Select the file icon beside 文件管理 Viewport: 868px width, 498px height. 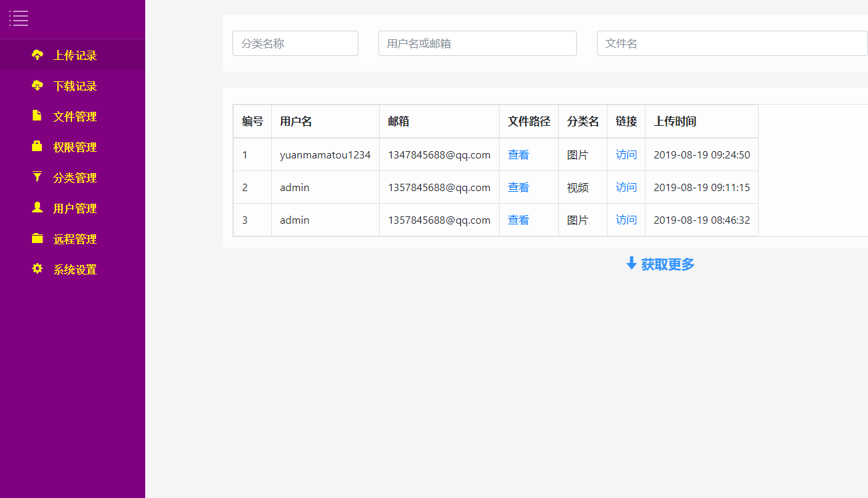[x=37, y=116]
